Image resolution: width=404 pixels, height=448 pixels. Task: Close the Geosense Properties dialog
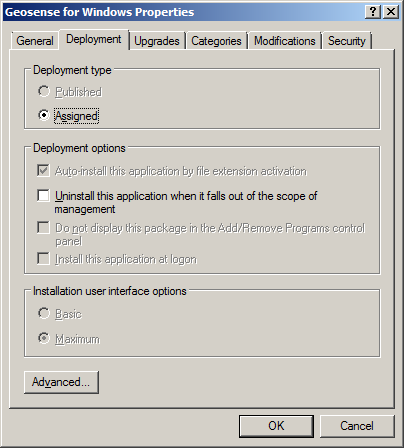click(391, 12)
